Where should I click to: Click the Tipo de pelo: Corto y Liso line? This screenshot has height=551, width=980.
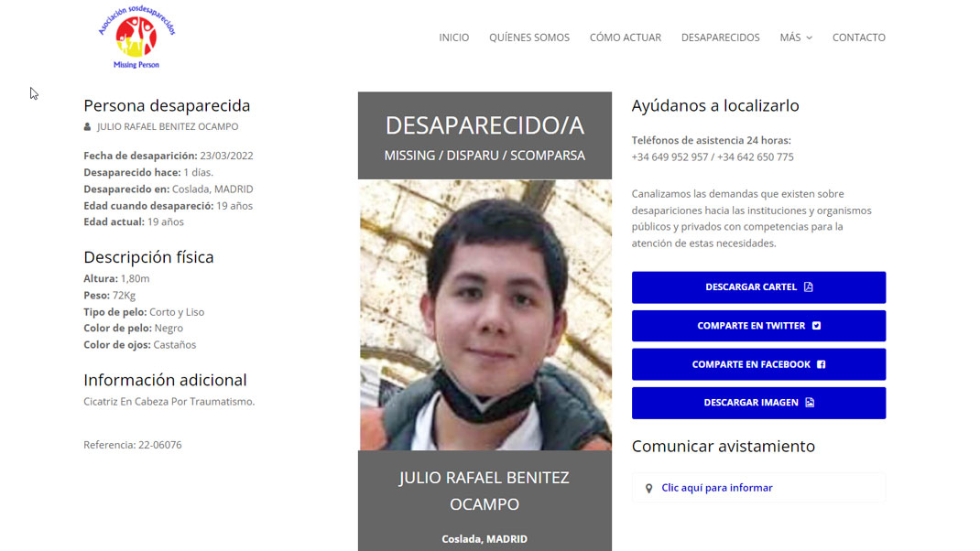coord(144,312)
